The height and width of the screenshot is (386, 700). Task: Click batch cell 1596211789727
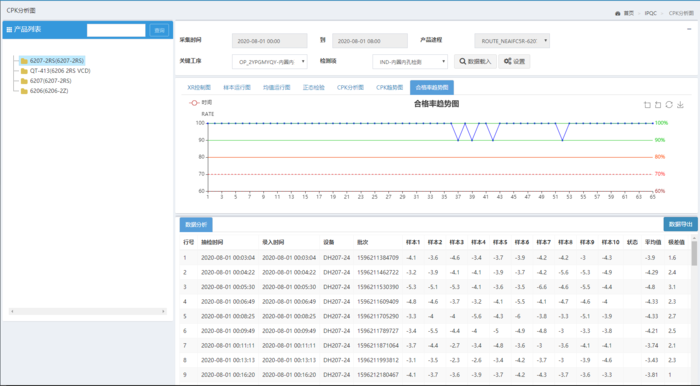378,331
